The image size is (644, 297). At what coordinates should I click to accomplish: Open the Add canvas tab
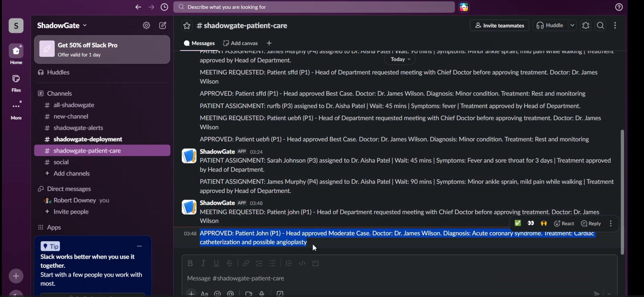point(240,43)
